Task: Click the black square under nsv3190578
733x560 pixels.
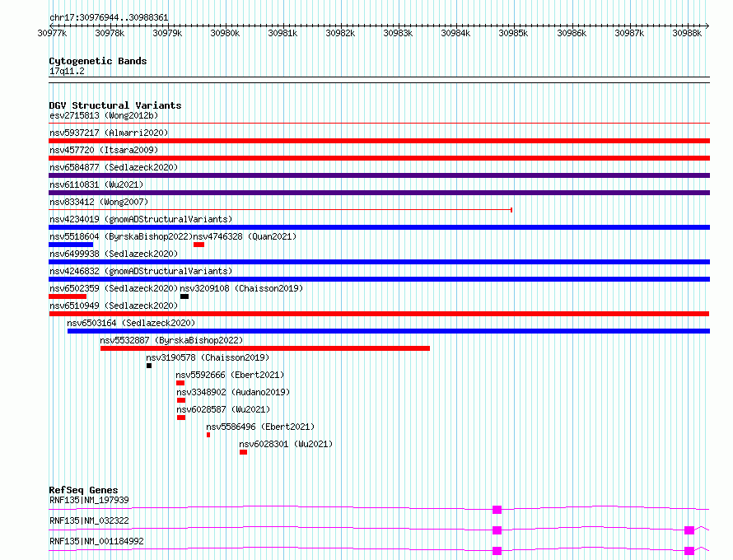Action: 149,366
